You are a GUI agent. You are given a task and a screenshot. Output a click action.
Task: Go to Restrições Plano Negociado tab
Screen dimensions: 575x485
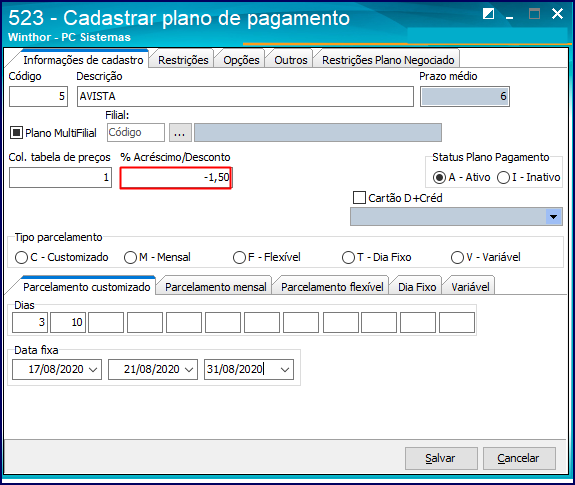[x=388, y=60]
